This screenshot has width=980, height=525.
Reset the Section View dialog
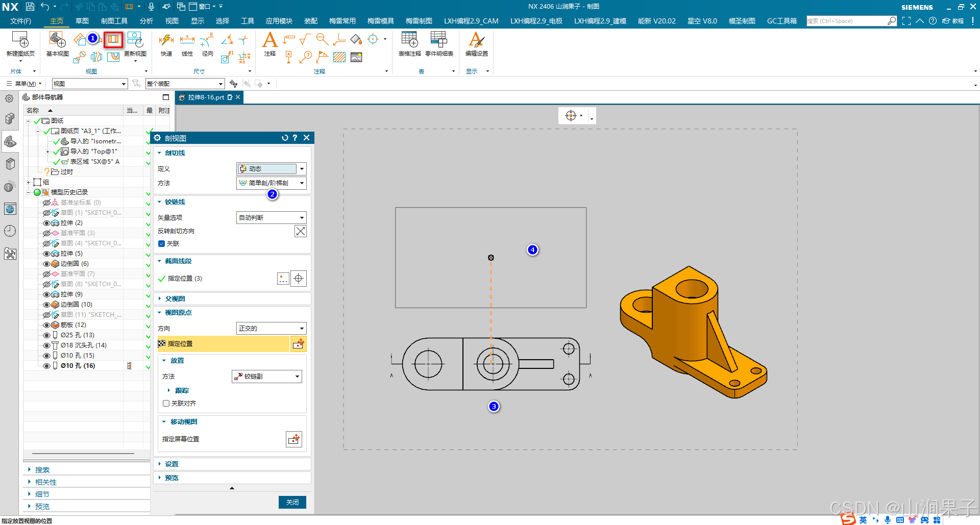285,138
